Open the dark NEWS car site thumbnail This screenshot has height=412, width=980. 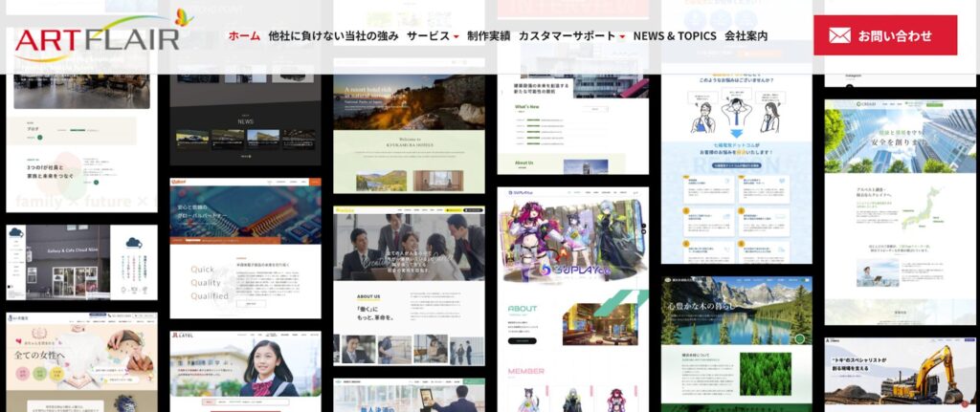click(x=246, y=119)
